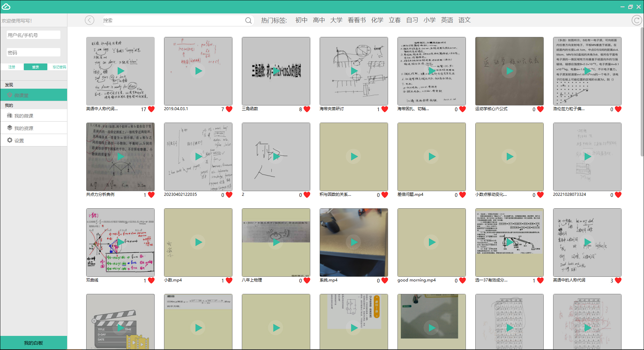
Task: Like the 系统.mp4 video
Action: [x=385, y=280]
